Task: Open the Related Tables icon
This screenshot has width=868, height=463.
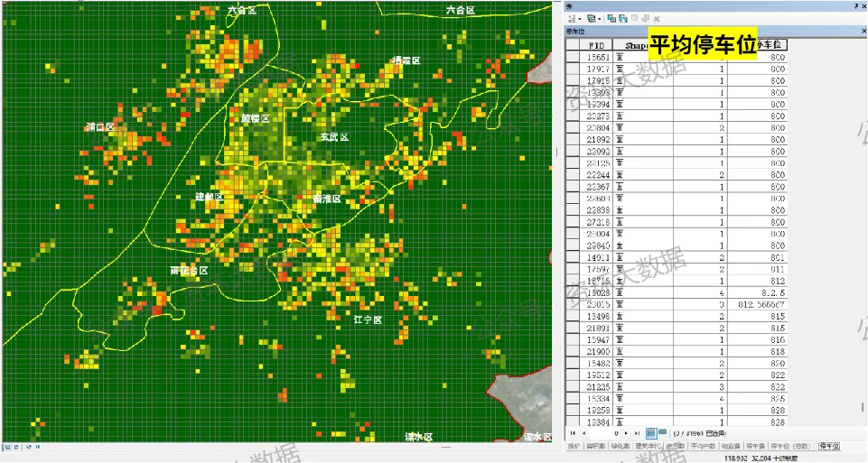Action: 592,18
